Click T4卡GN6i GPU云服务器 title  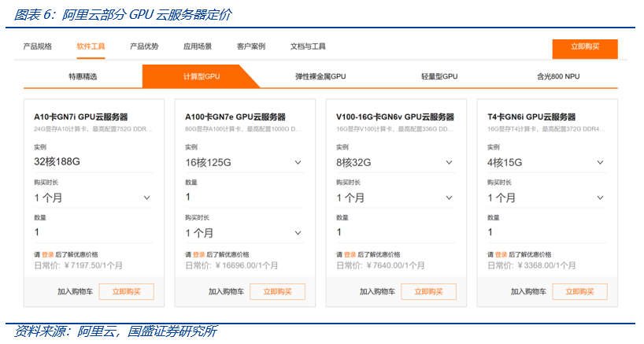[x=531, y=117]
